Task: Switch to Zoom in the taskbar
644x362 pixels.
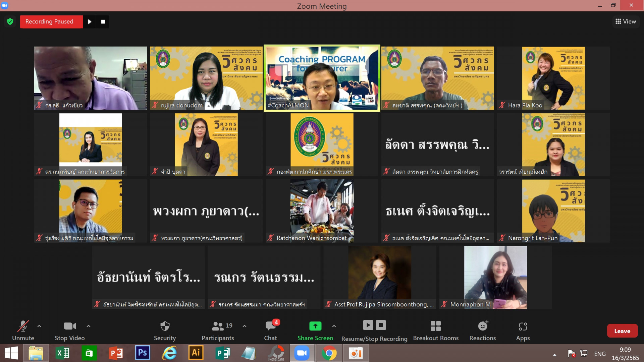Action: pos(302,353)
